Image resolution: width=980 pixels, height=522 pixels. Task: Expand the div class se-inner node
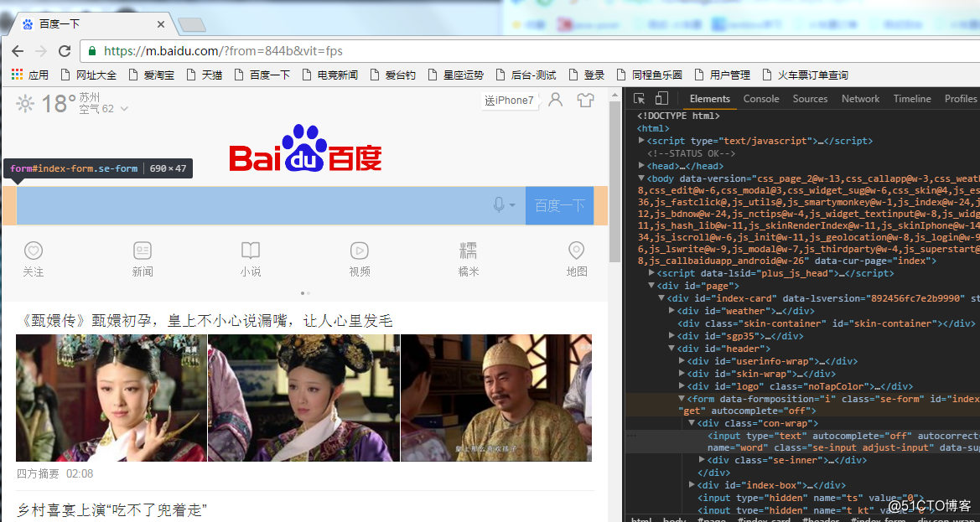point(702,459)
